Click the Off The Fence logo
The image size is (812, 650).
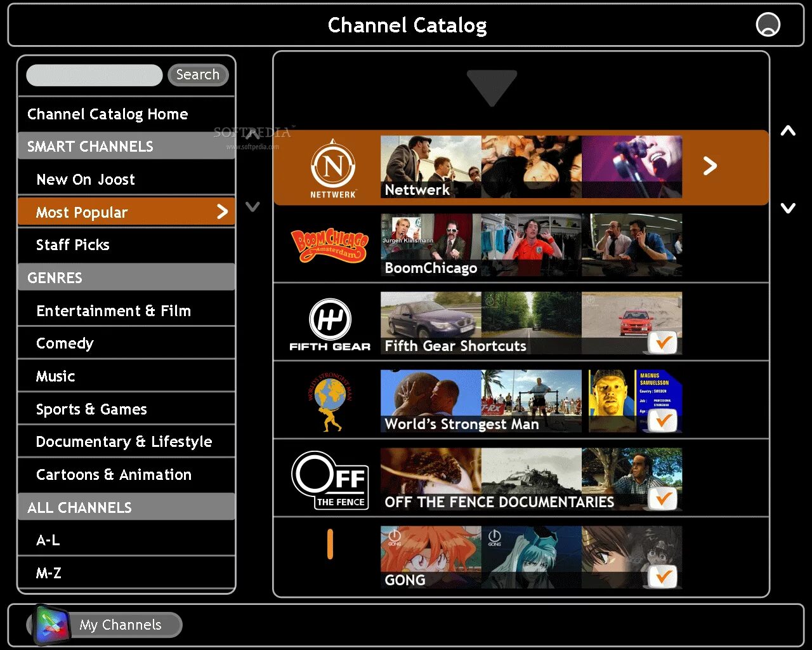[330, 481]
